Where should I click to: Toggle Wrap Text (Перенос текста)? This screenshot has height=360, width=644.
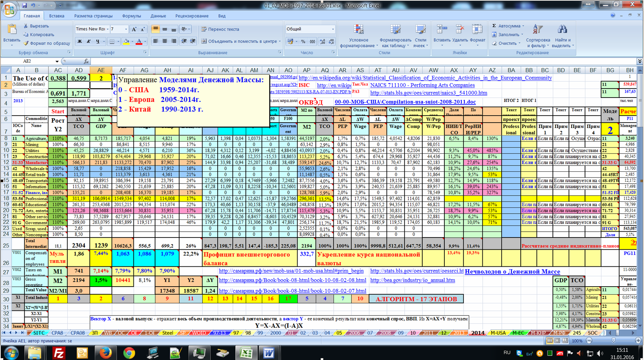220,29
